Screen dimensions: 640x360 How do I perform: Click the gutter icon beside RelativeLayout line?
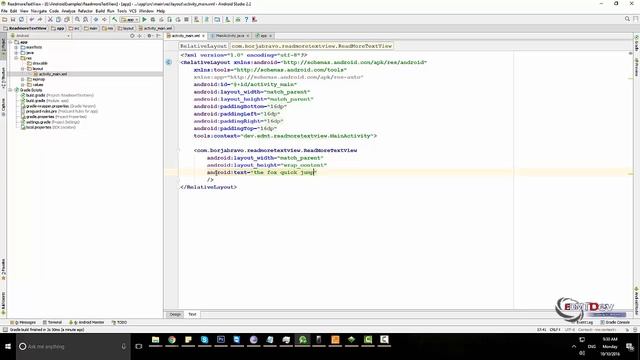(169, 62)
